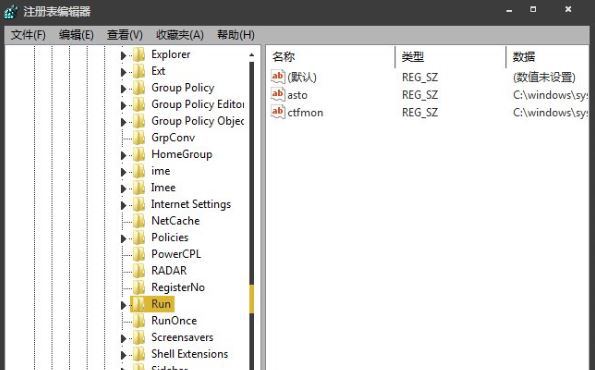Select the RegisterNo key label
This screenshot has height=370, width=595.
(x=178, y=288)
